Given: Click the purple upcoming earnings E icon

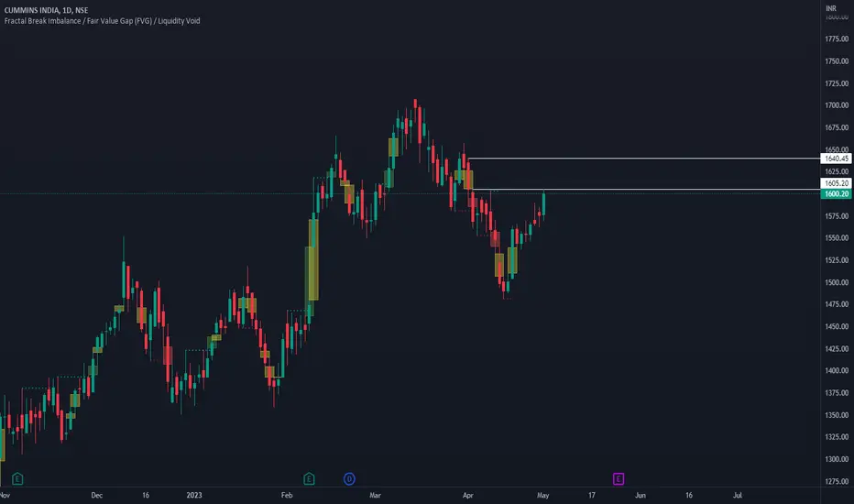Looking at the screenshot, I should (619, 479).
